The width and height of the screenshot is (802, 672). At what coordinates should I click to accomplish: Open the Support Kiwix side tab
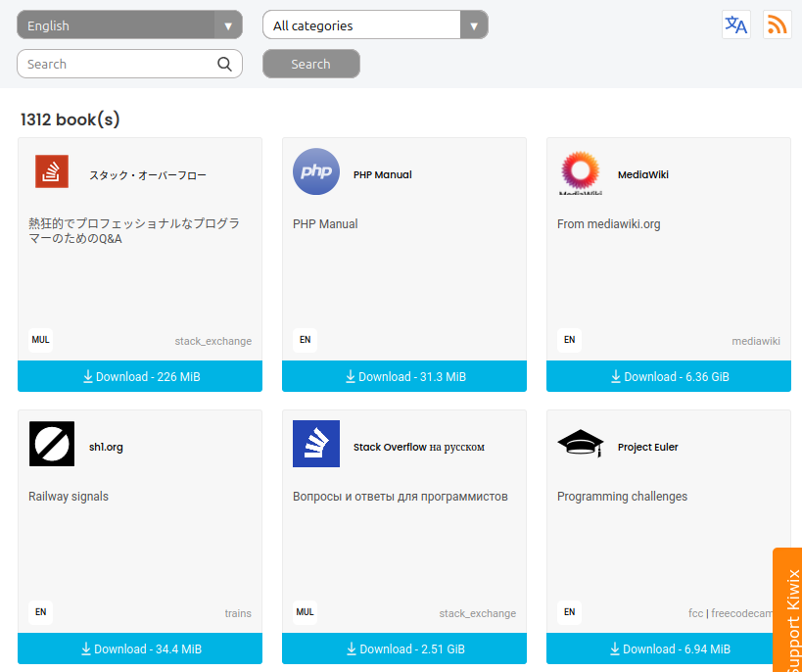point(787,610)
